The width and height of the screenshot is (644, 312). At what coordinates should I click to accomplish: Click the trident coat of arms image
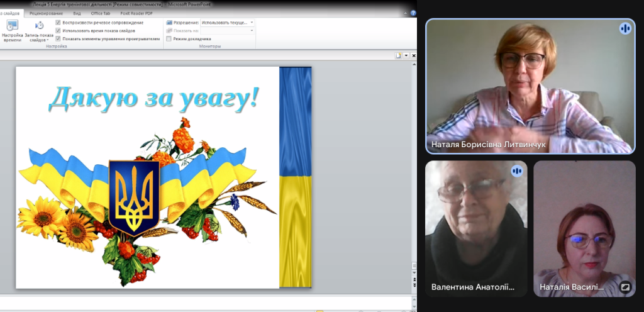pyautogui.click(x=134, y=198)
